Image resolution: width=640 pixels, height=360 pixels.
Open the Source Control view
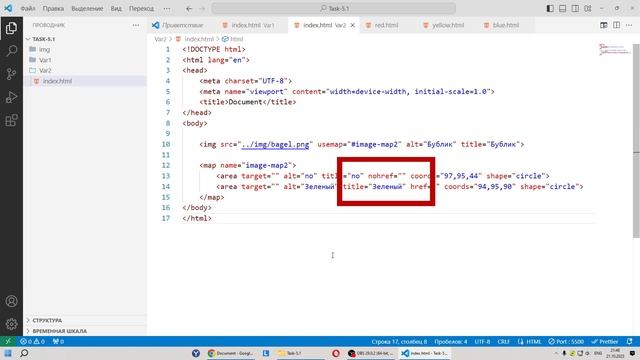11,74
